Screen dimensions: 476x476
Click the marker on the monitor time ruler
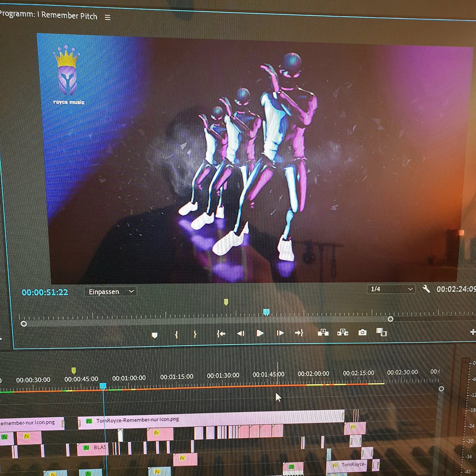pos(226,302)
